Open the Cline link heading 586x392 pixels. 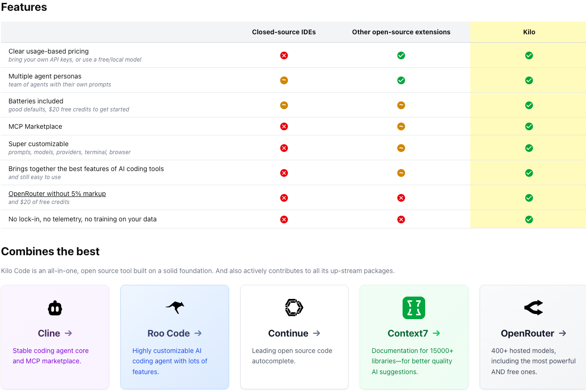[x=55, y=333]
